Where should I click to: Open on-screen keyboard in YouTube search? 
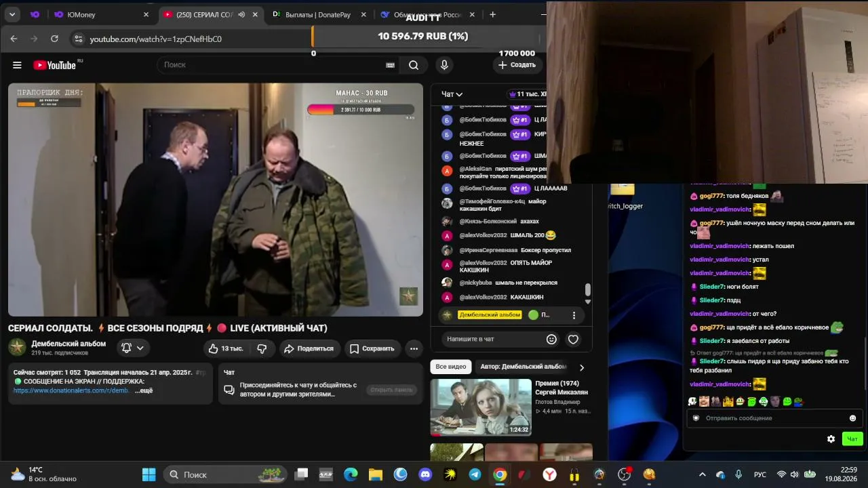click(x=390, y=65)
